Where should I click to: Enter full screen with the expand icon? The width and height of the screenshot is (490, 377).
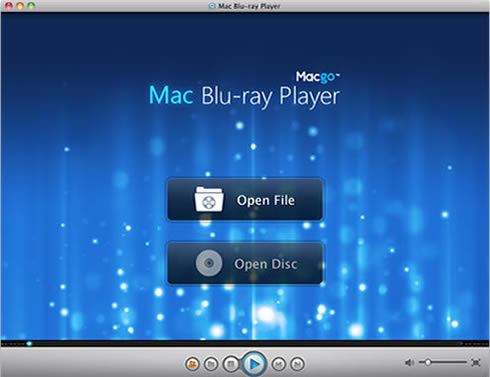[476, 362]
